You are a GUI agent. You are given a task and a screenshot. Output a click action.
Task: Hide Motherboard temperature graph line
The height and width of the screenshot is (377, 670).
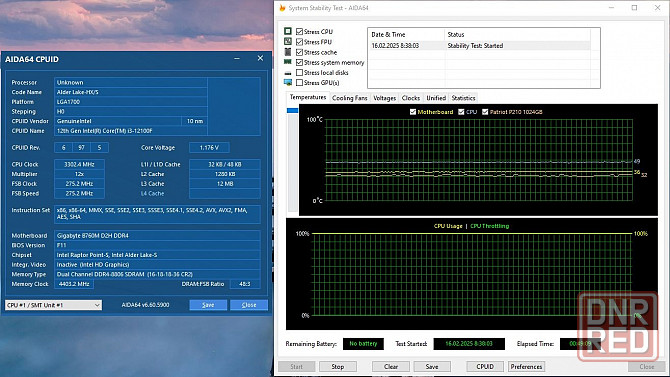point(413,112)
